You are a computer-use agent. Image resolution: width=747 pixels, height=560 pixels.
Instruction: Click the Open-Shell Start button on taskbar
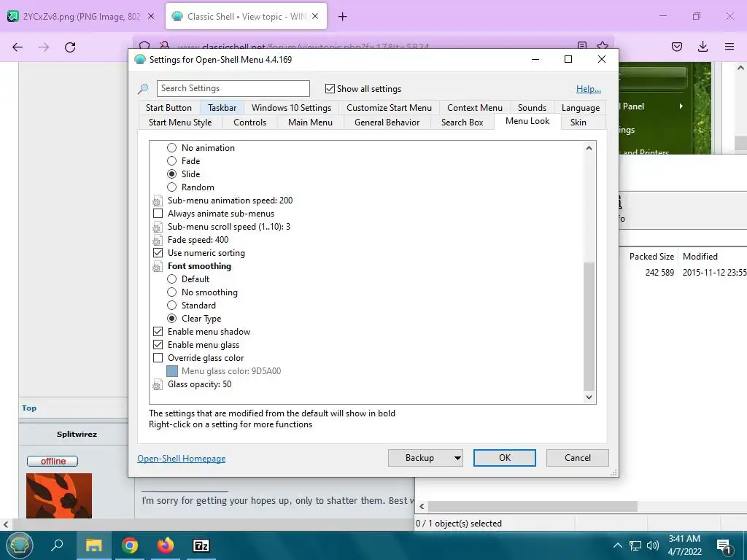pos(19,545)
